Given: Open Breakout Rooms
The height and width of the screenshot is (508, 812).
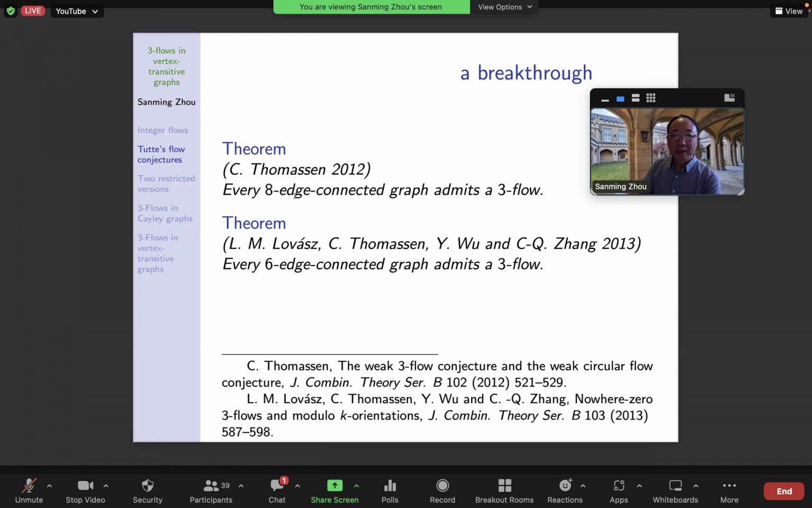Looking at the screenshot, I should coord(504,491).
